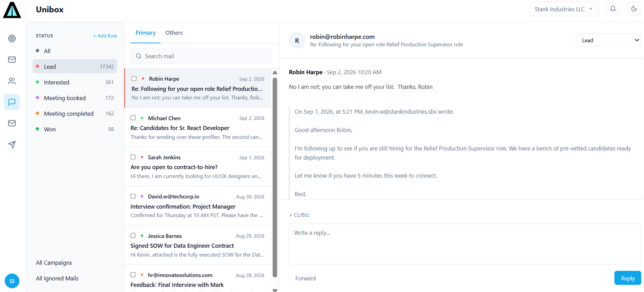Click the Add Rule link
Viewport: 644px width, 292px height.
pyautogui.click(x=105, y=36)
